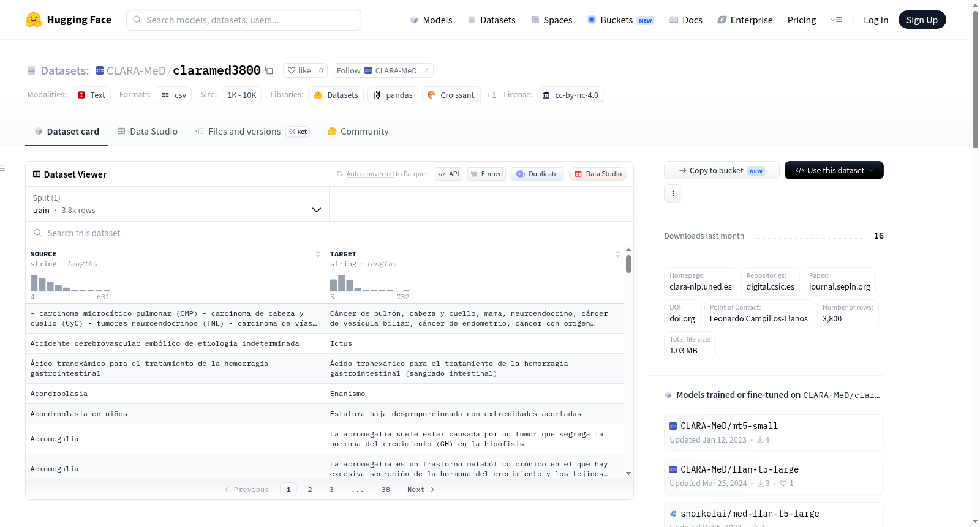Open Docs in top navigation
Viewport: 980px width, 527px height.
[x=686, y=20]
